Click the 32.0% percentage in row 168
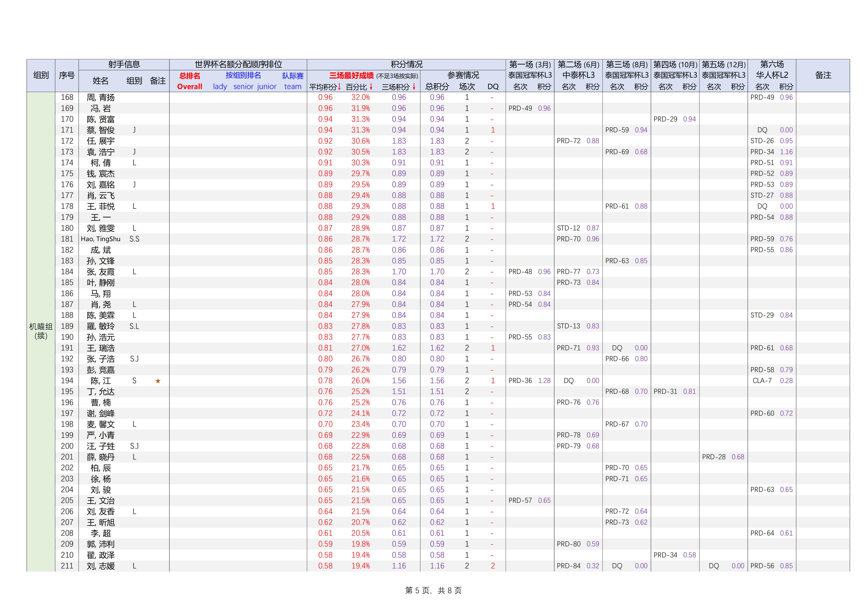The image size is (868, 614). point(361,98)
